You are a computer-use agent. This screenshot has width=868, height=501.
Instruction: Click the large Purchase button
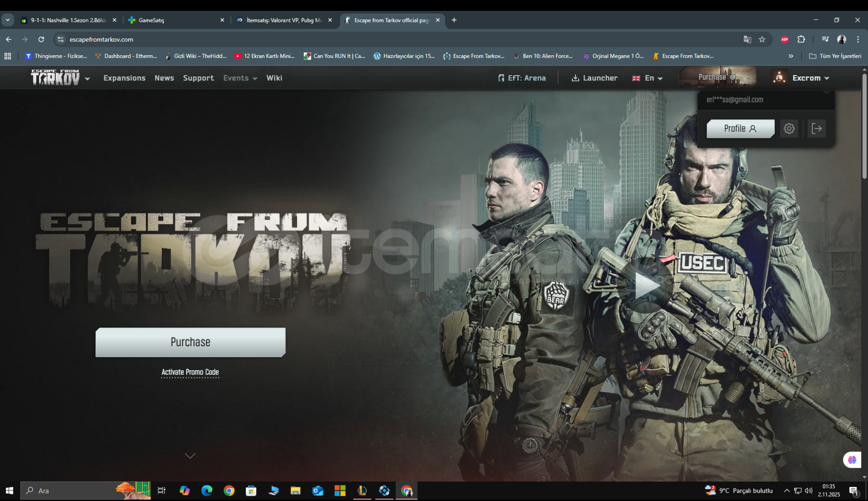(190, 342)
